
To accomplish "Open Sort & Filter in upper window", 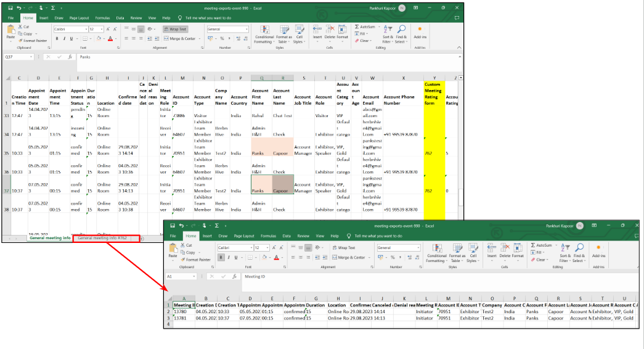I will pos(387,34).
